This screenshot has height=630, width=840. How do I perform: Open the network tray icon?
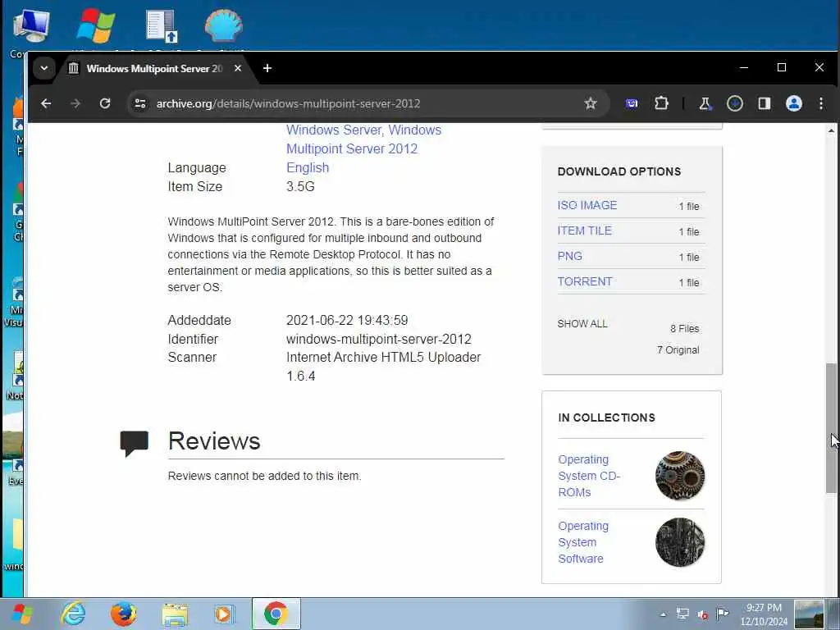coord(682,614)
